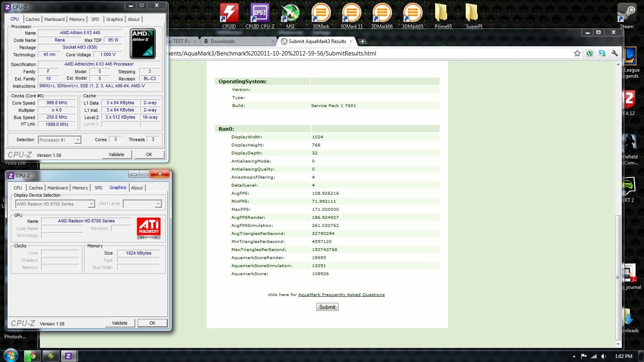The width and height of the screenshot is (644, 362).
Task: Switch to SPD tab in top CPU-Z
Action: 95,19
